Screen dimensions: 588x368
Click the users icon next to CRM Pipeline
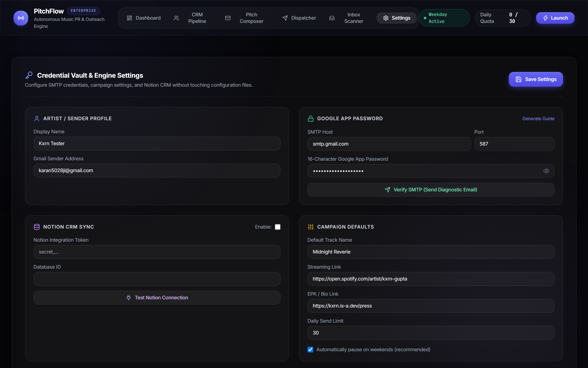[x=176, y=18]
